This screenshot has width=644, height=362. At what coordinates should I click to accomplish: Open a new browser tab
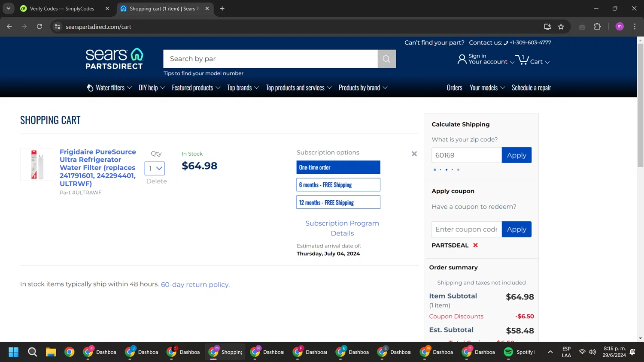[222, 9]
